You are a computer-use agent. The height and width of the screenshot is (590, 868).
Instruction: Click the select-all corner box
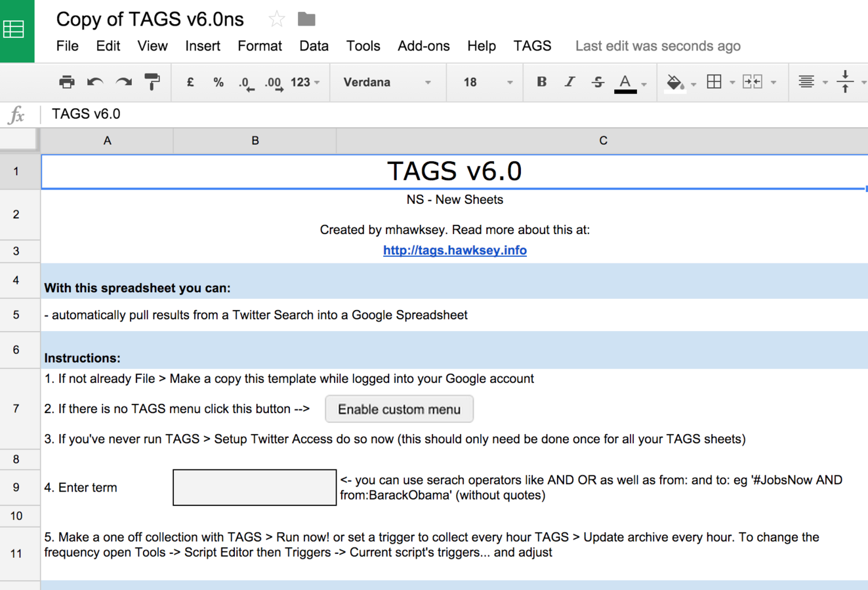click(x=18, y=140)
